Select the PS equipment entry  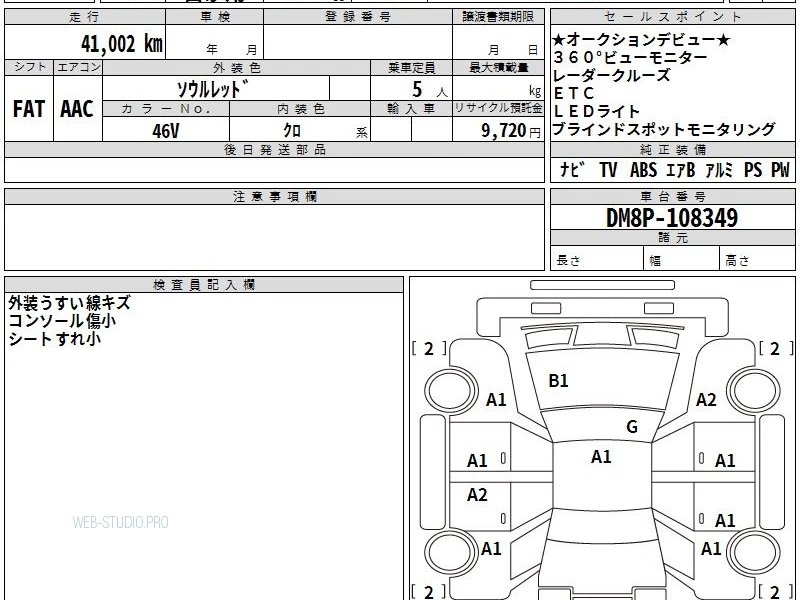point(753,169)
